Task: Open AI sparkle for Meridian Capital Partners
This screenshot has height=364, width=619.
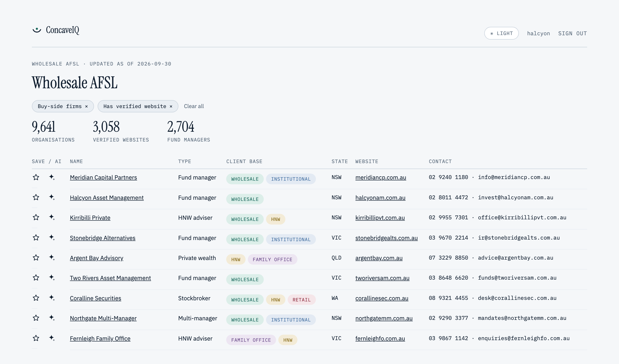Action: 52,177
